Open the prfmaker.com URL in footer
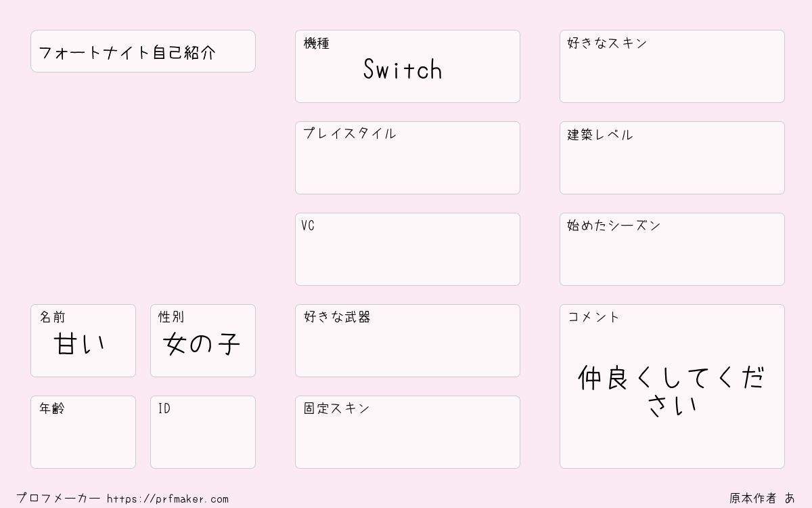812x508 pixels. [168, 499]
